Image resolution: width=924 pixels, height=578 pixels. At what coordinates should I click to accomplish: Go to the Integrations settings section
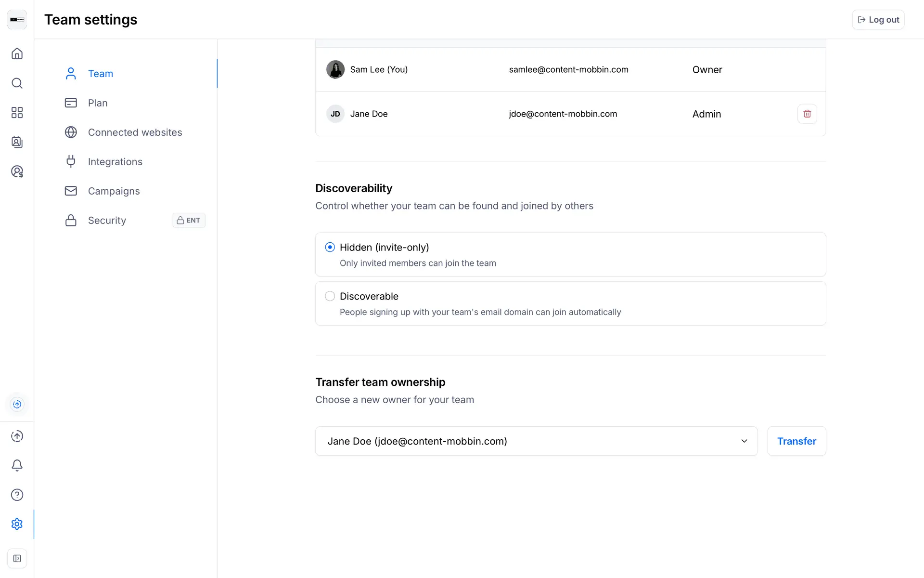point(115,162)
